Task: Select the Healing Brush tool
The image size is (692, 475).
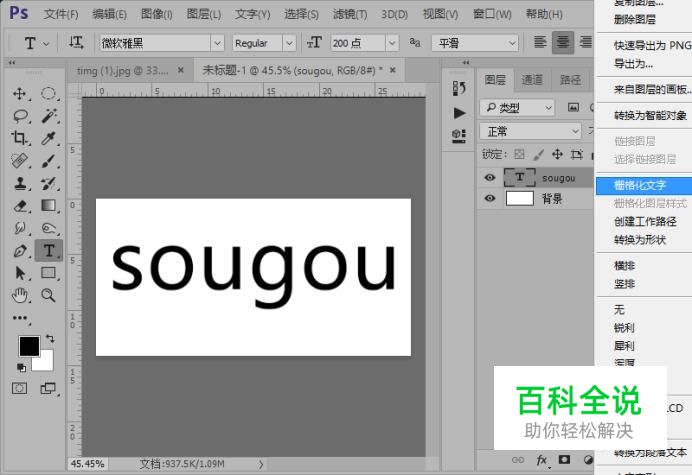Action: (20, 161)
